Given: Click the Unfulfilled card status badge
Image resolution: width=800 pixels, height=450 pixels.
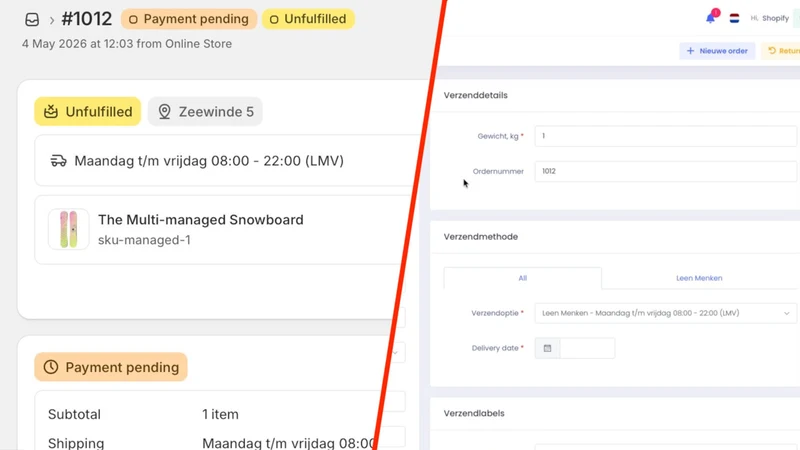Looking at the screenshot, I should (x=88, y=111).
